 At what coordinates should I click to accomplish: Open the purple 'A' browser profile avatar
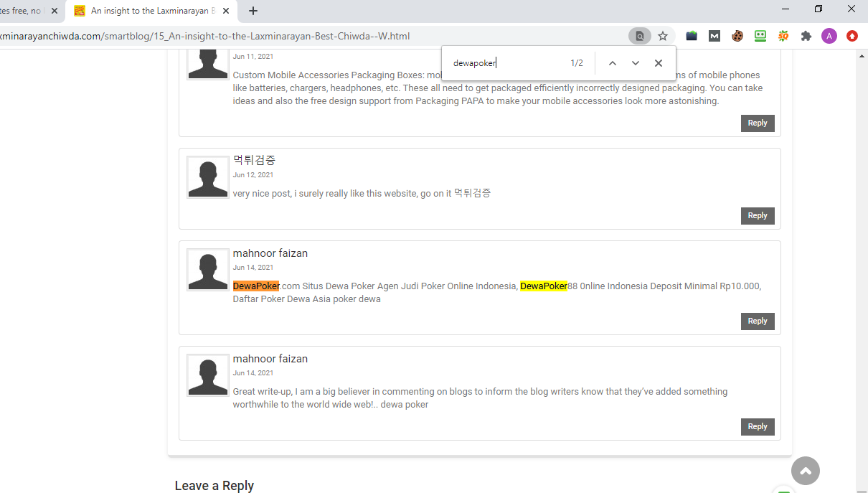click(x=829, y=35)
